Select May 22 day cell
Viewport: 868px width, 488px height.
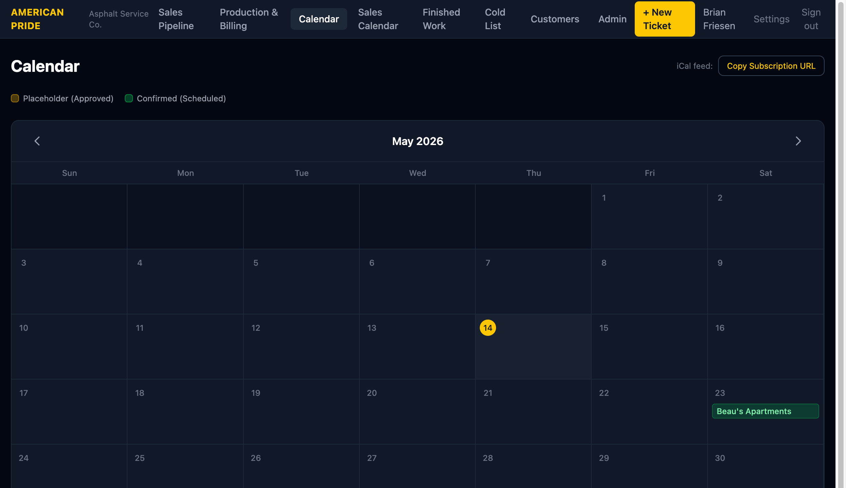[649, 412]
